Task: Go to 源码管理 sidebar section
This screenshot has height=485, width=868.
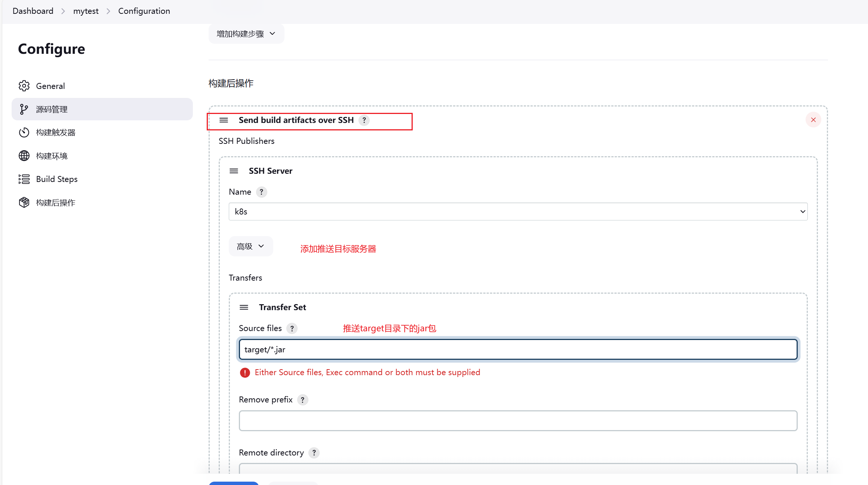Action: click(102, 109)
